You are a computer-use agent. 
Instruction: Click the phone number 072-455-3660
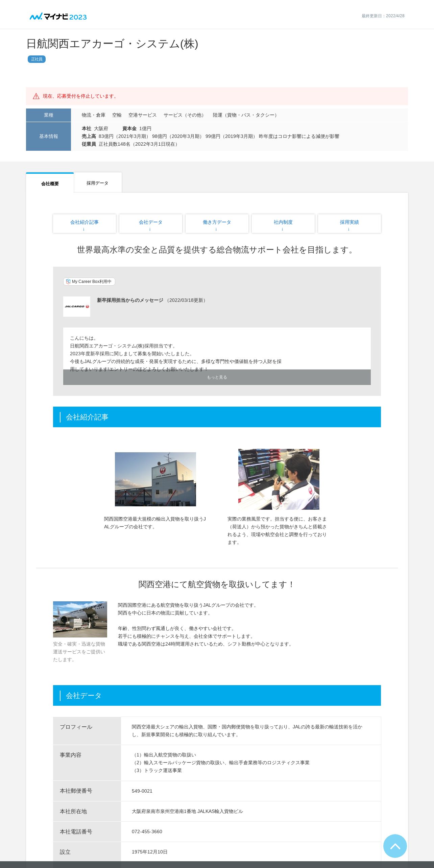tap(147, 831)
